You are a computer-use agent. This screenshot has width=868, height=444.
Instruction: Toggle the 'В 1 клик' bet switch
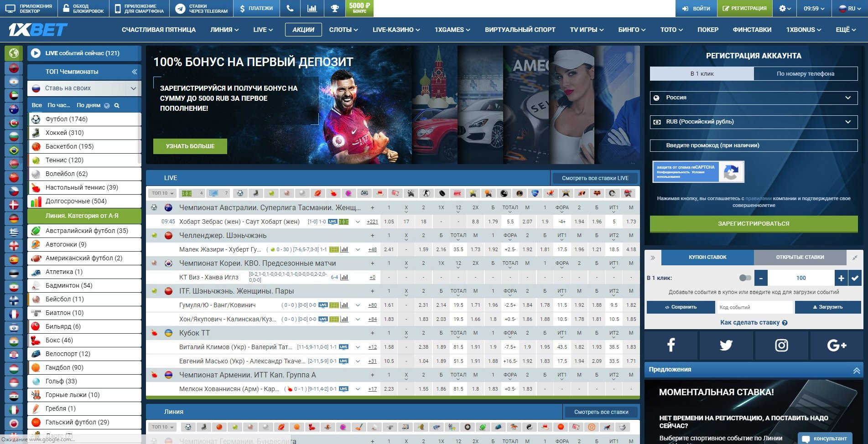pyautogui.click(x=745, y=278)
